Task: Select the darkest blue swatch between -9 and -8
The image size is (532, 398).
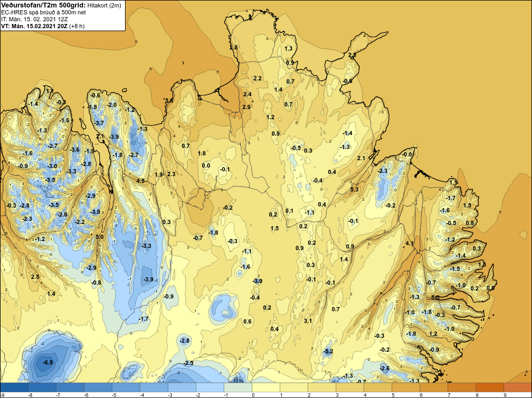Action: pos(14,387)
